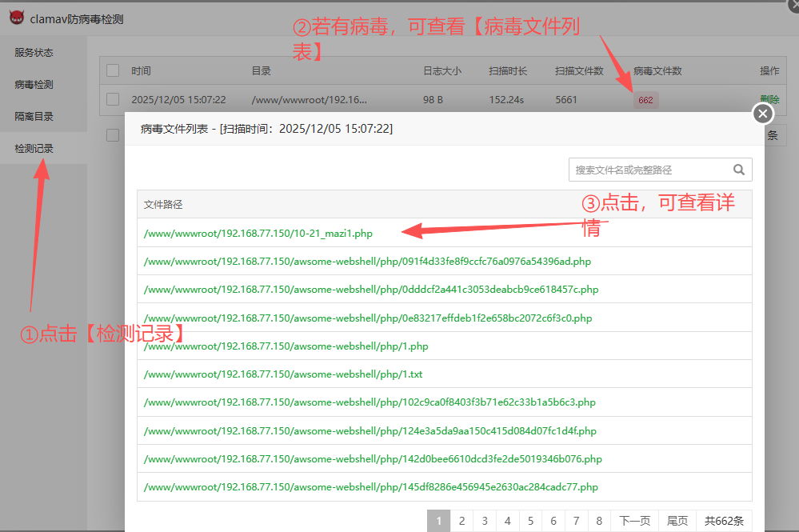Click the ClamAV logo icon in title
The height and width of the screenshot is (532, 799).
click(16, 18)
